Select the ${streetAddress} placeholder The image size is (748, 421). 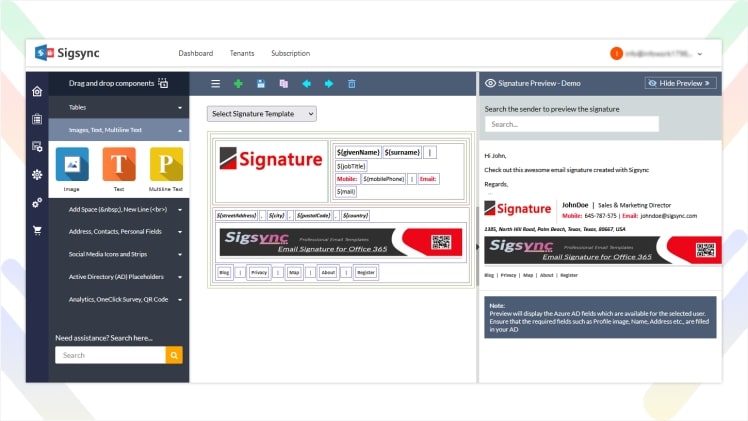click(x=237, y=216)
